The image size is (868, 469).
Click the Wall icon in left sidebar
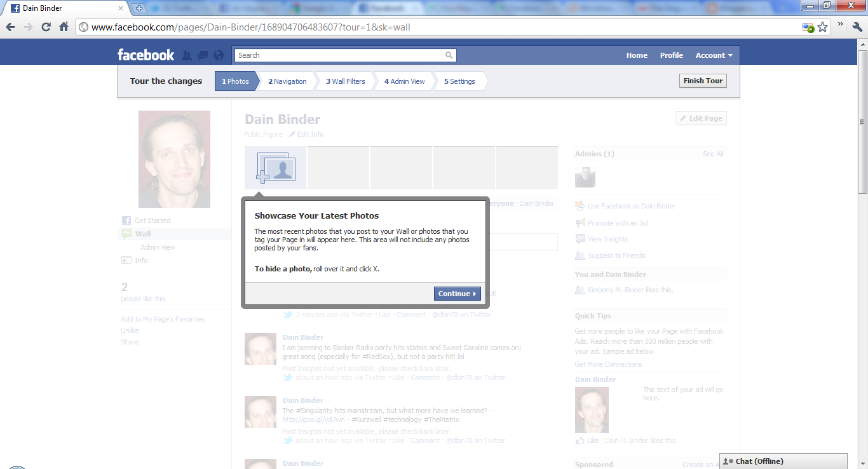(126, 234)
